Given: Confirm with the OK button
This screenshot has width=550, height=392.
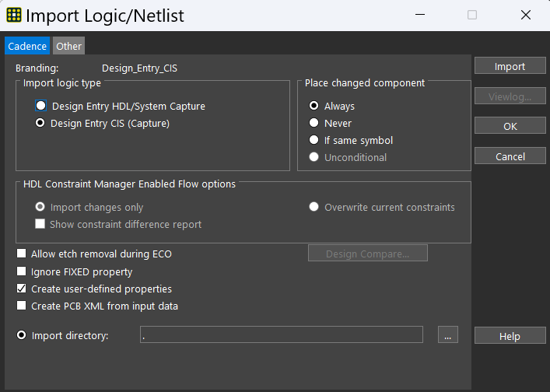Looking at the screenshot, I should point(510,126).
